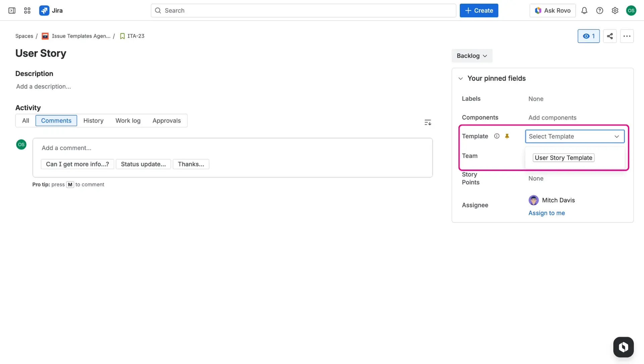644x364 pixels.
Task: Switch to the Work log tab
Action: (128, 121)
